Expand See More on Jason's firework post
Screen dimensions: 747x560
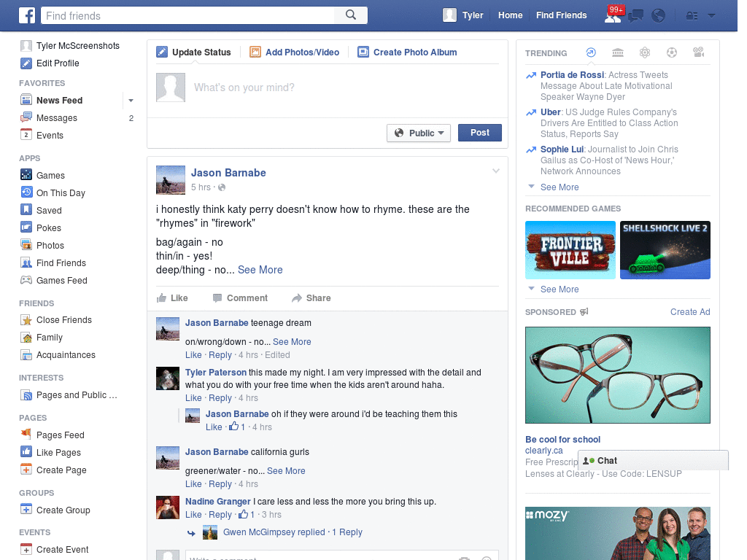point(260,270)
